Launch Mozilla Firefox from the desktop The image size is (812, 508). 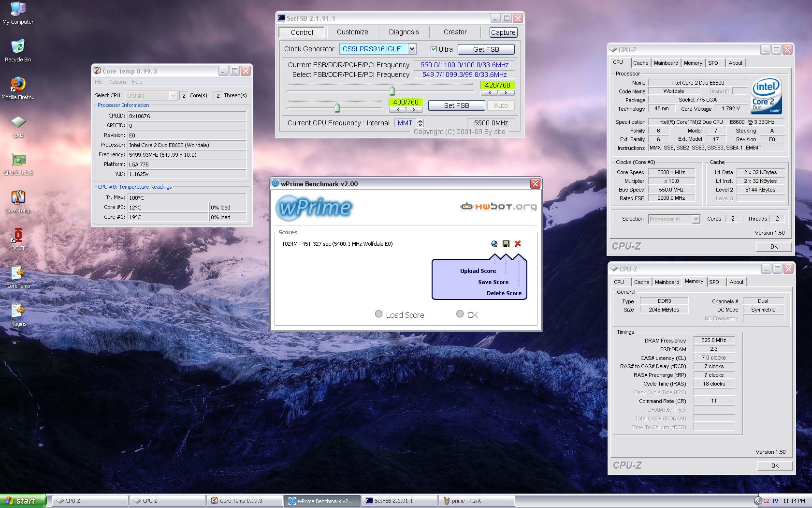click(18, 88)
